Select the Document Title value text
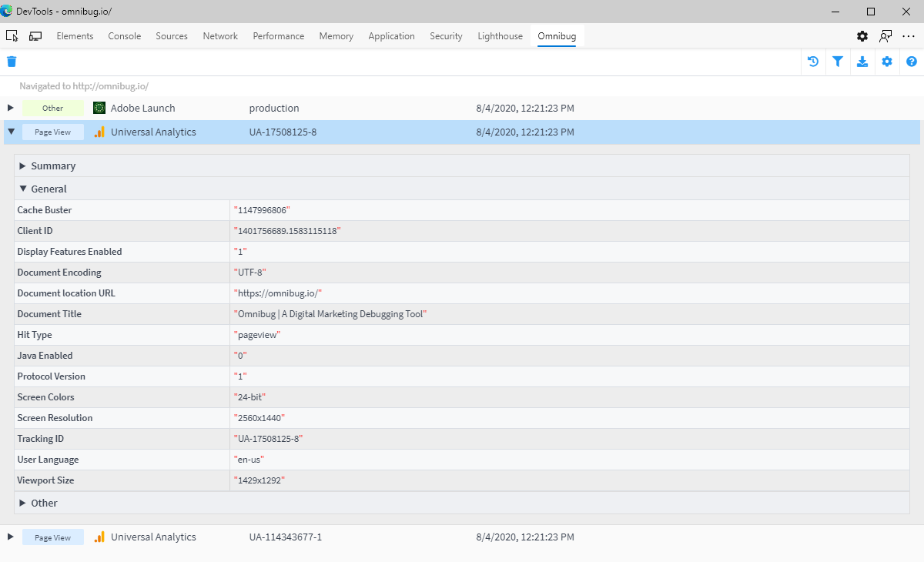The width and height of the screenshot is (924, 562). 330,314
